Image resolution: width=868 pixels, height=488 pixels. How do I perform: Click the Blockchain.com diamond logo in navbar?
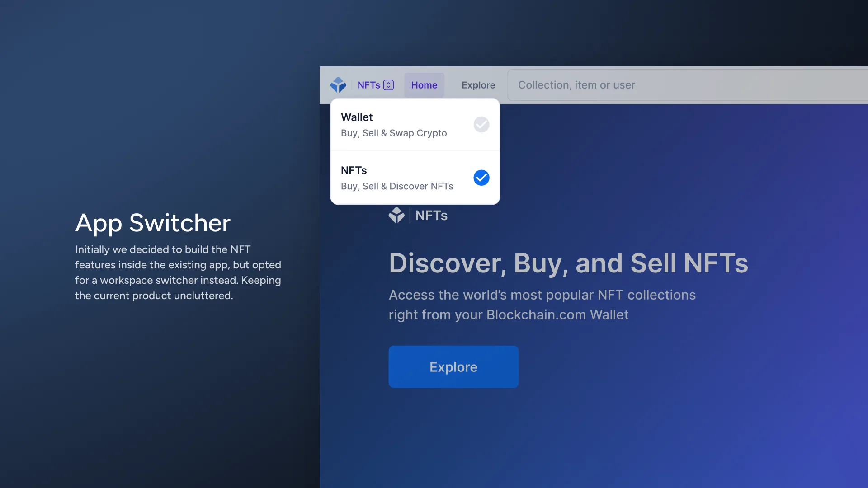coord(338,85)
